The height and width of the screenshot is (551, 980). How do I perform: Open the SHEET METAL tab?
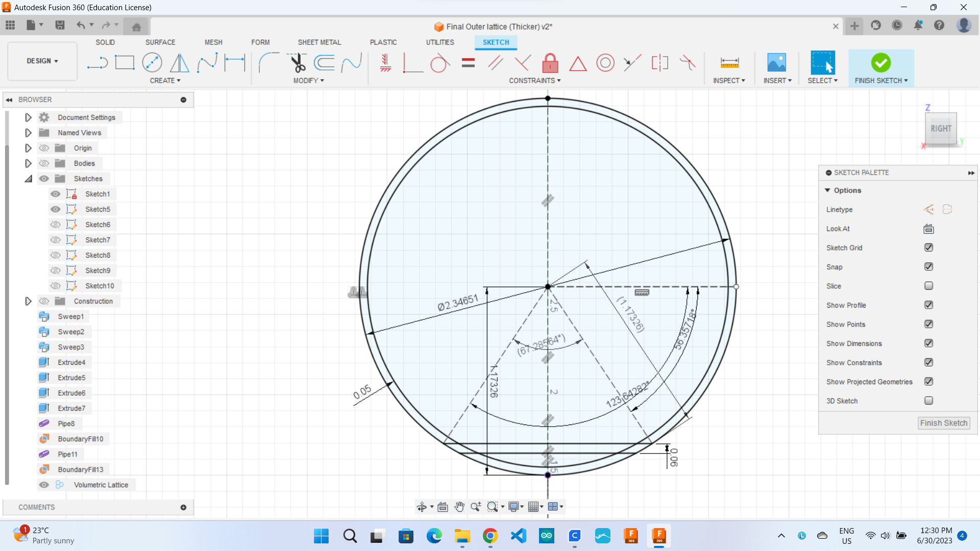320,42
